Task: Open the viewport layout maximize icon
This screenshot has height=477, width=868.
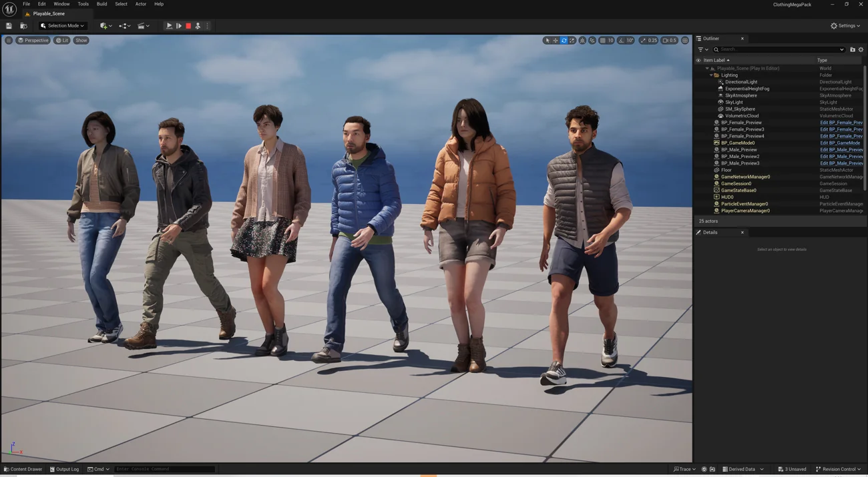Action: point(685,41)
